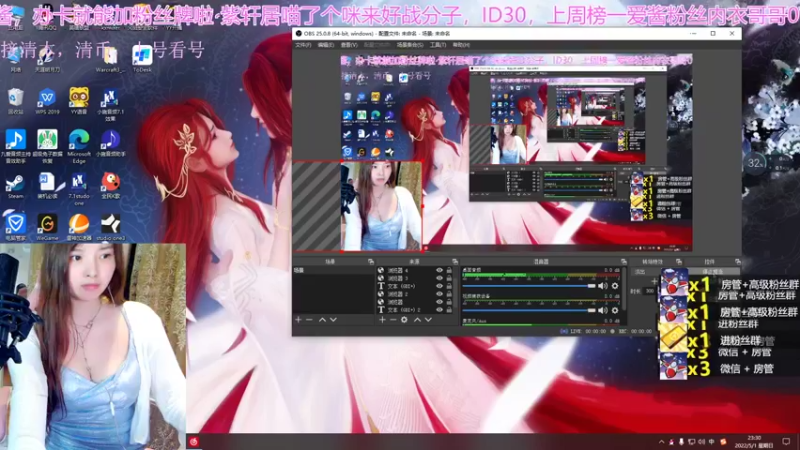Click the transition duration field
The image size is (800, 450).
(651, 291)
